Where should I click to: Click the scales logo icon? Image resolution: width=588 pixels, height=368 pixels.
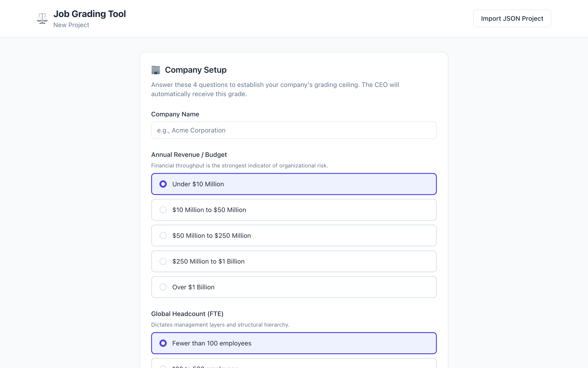42,18
